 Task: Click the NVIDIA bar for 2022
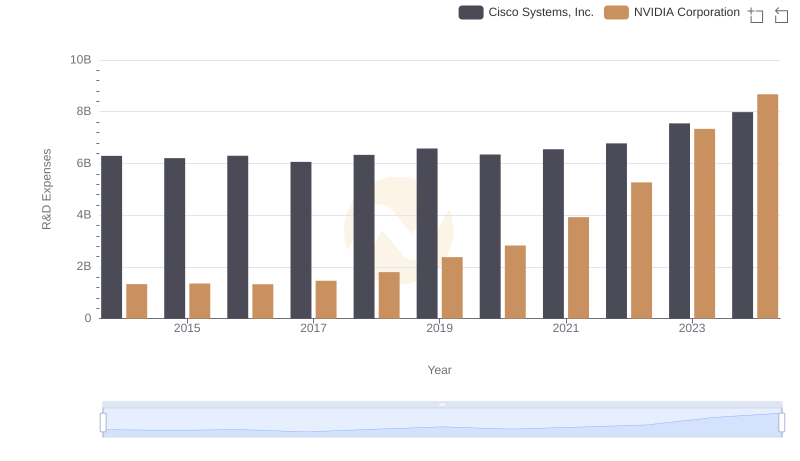pyautogui.click(x=641, y=250)
